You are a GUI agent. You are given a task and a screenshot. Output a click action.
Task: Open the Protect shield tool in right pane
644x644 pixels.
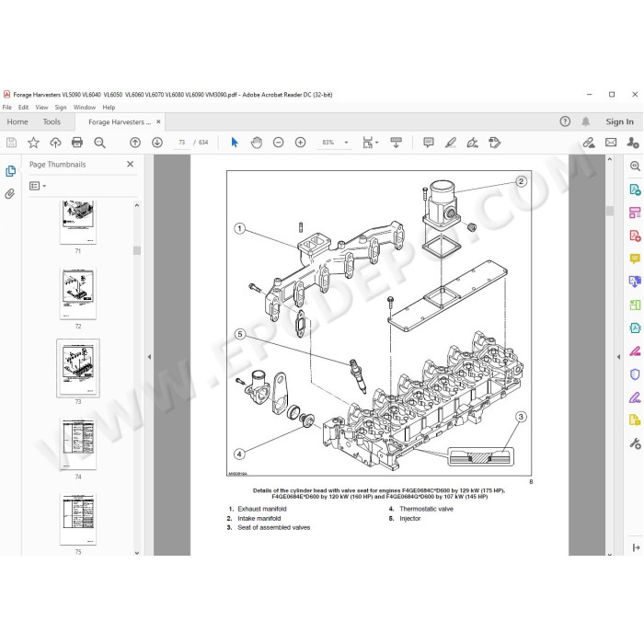pyautogui.click(x=635, y=374)
